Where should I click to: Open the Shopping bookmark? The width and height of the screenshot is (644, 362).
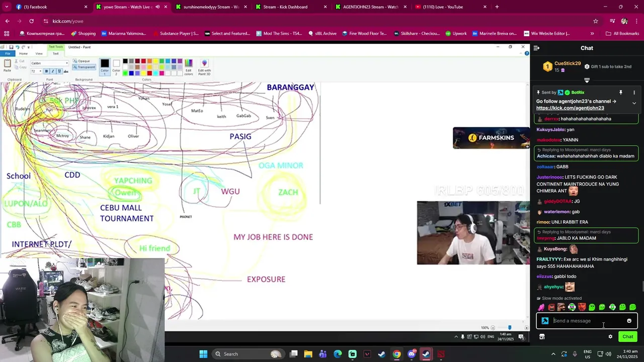84,34
